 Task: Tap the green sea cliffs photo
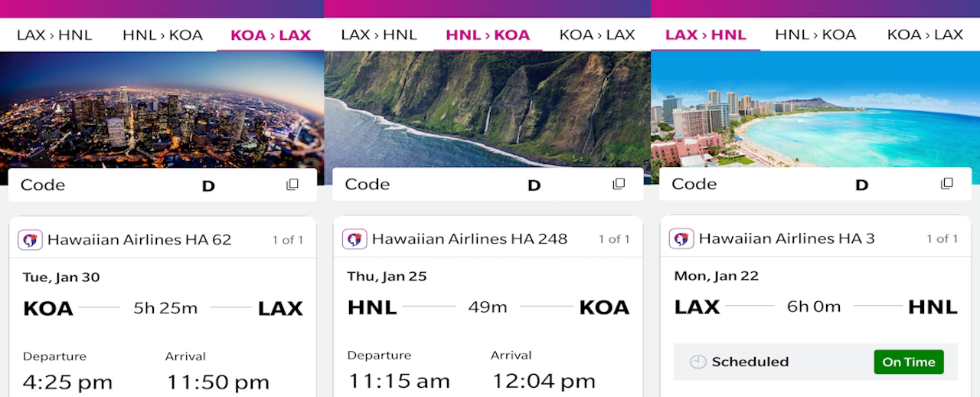point(488,107)
